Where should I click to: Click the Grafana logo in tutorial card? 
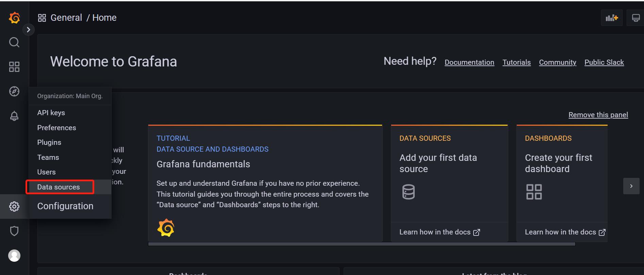point(166,228)
